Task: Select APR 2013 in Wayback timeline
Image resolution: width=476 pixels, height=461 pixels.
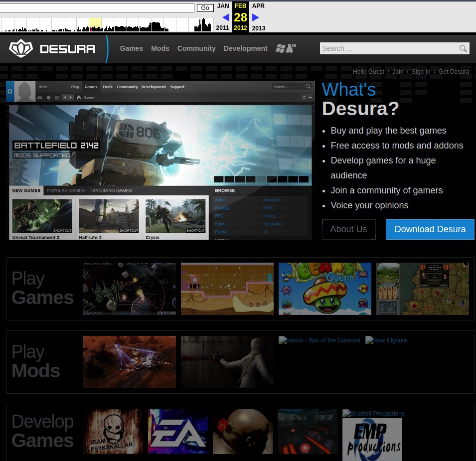Action: 258,16
